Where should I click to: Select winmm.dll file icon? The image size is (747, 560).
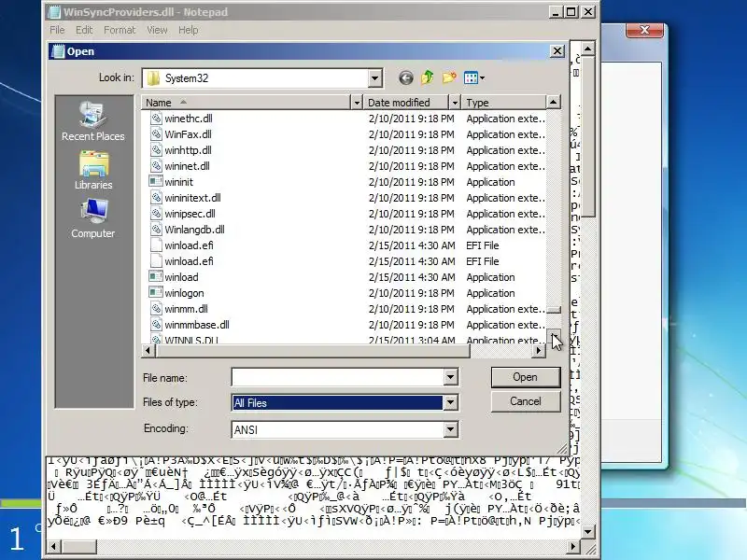156,309
